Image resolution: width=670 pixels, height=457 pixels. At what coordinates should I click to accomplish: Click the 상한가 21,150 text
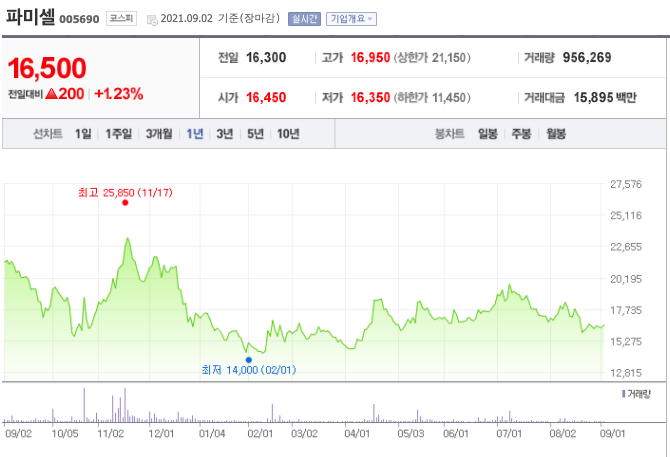[432, 58]
